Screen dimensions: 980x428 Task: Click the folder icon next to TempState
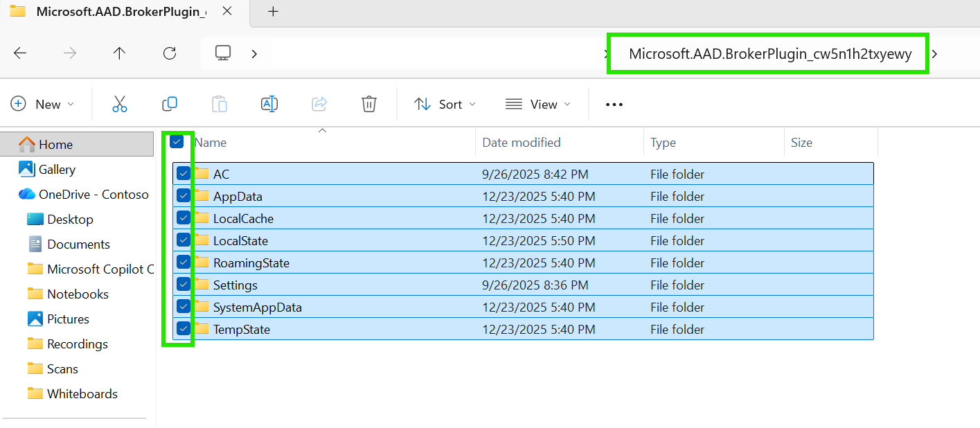pyautogui.click(x=202, y=329)
